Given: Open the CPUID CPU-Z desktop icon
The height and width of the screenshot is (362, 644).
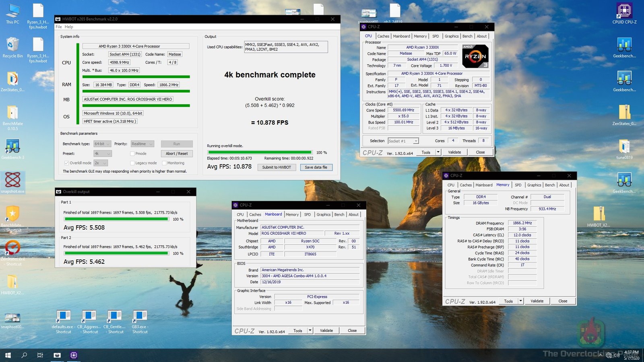Looking at the screenshot, I should 624,12.
